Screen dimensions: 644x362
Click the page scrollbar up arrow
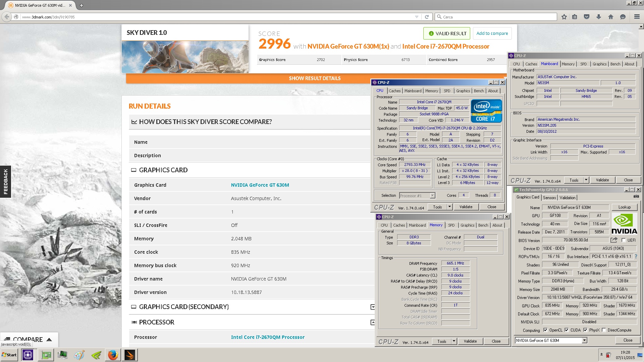click(x=641, y=27)
